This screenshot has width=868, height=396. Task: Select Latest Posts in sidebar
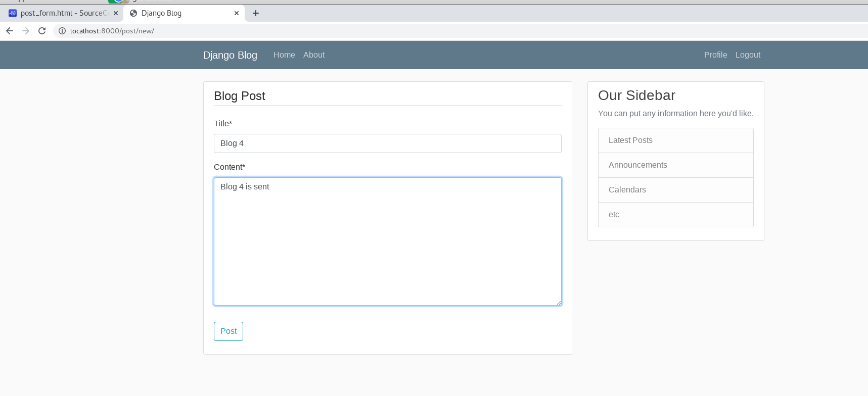tap(675, 140)
